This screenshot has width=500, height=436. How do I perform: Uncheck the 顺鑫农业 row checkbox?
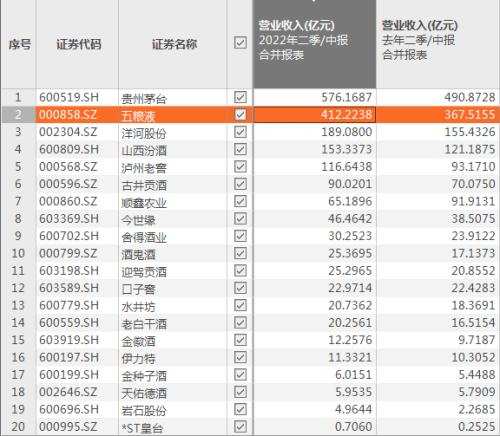point(240,201)
